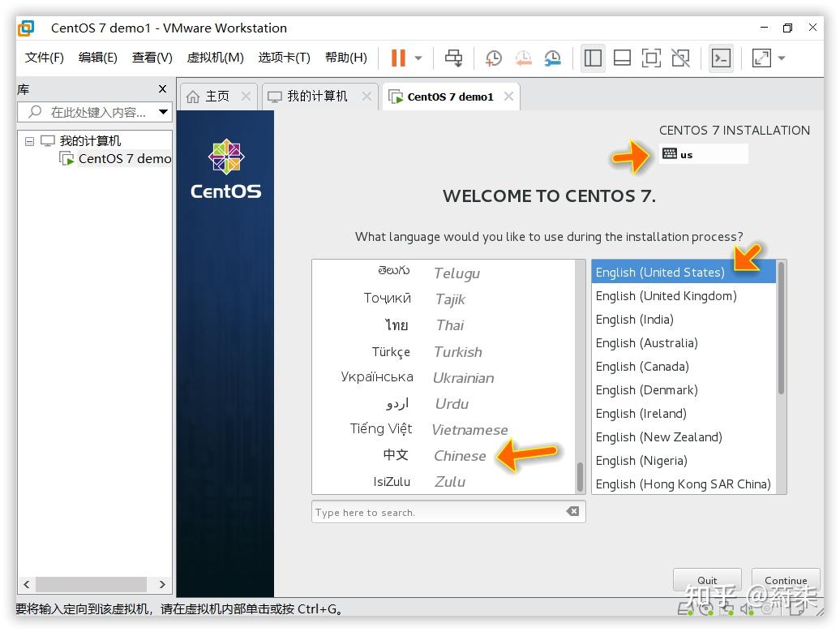This screenshot has width=840, height=632.
Task: Open the Snapshot Manager
Action: point(555,58)
